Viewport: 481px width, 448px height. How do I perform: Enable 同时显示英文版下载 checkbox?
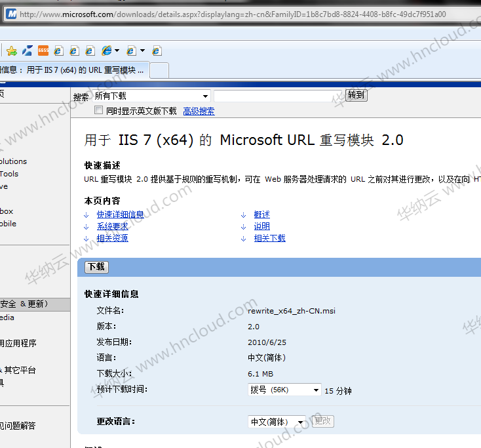pos(98,110)
